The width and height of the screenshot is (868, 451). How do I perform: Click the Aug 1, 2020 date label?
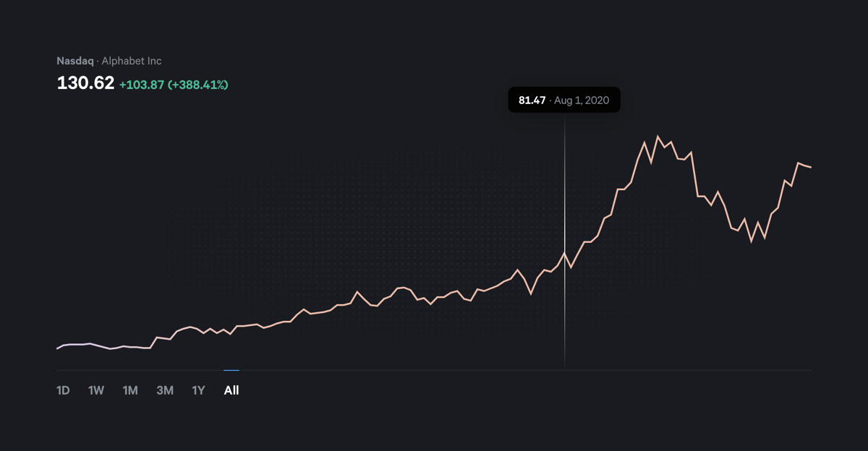point(583,100)
